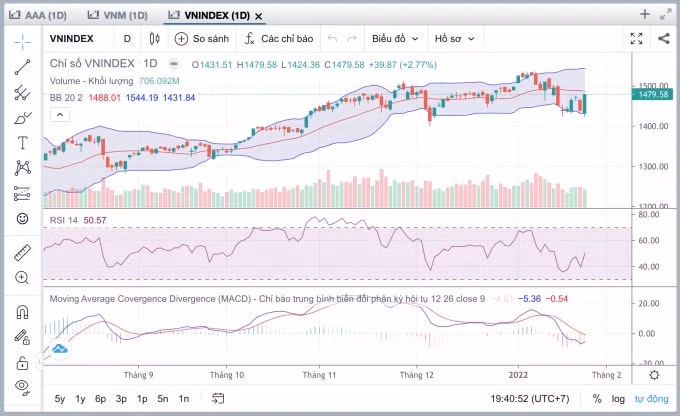Screen dimensions: 680x416
Task: Open the emoji icons tool
Action: [x=23, y=219]
